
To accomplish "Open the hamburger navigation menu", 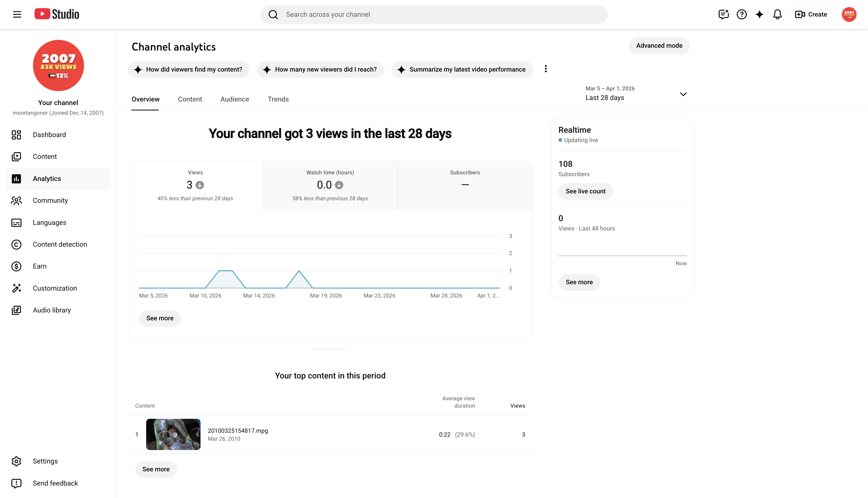I will coord(17,14).
